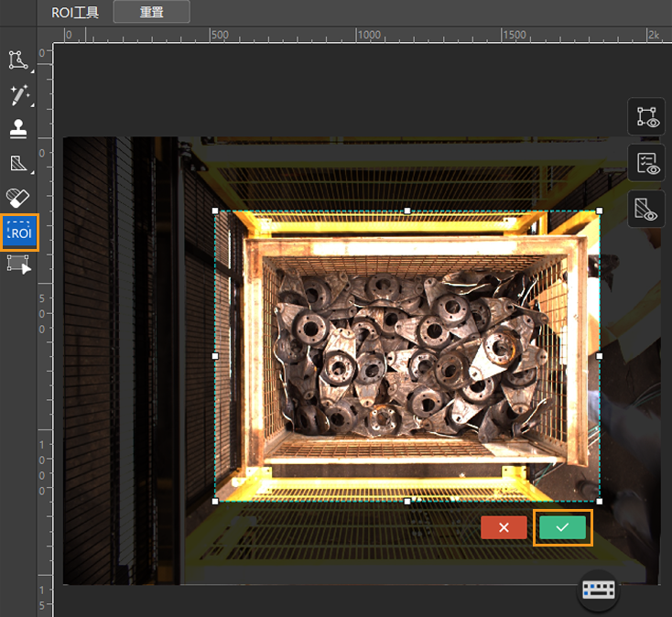Pick the eraser tool
Image resolution: width=672 pixels, height=617 pixels.
click(18, 198)
